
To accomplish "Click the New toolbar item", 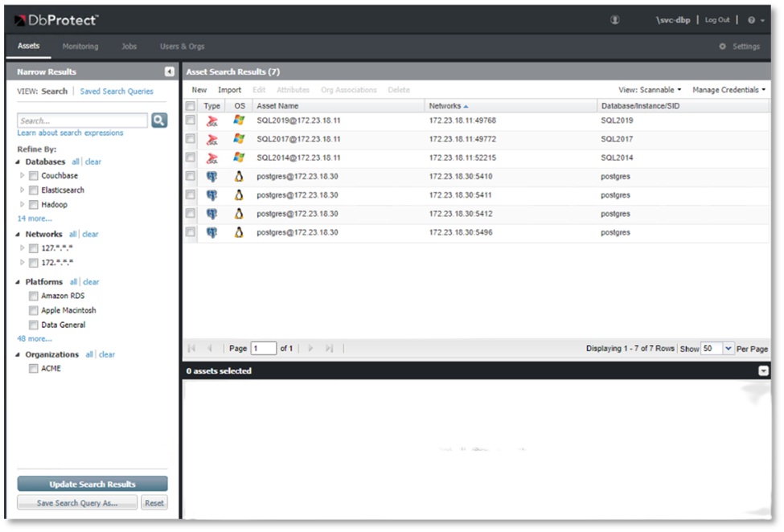I will (x=199, y=90).
